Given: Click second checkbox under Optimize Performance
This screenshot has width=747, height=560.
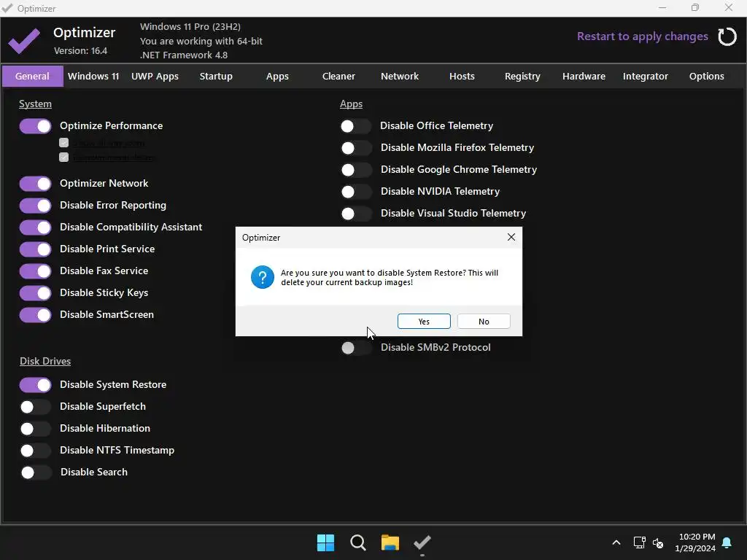Looking at the screenshot, I should pyautogui.click(x=64, y=157).
